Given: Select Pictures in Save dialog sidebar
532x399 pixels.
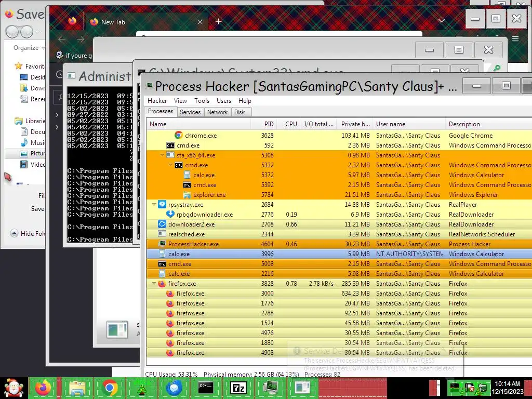Looking at the screenshot, I should pyautogui.click(x=25, y=154).
